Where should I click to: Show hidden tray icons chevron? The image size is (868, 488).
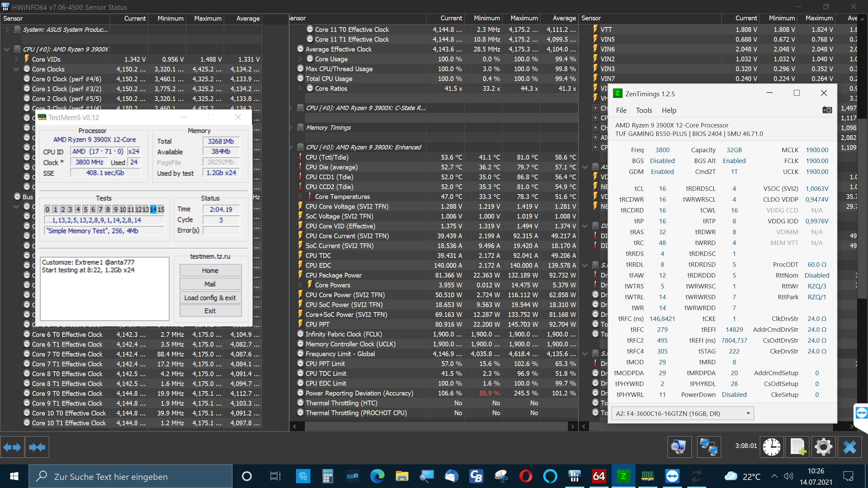tap(774, 476)
